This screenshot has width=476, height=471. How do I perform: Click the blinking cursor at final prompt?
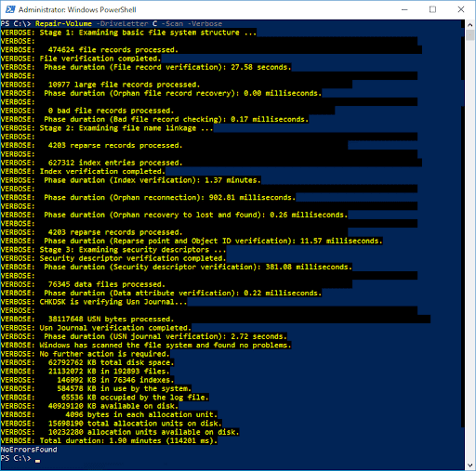(37, 461)
